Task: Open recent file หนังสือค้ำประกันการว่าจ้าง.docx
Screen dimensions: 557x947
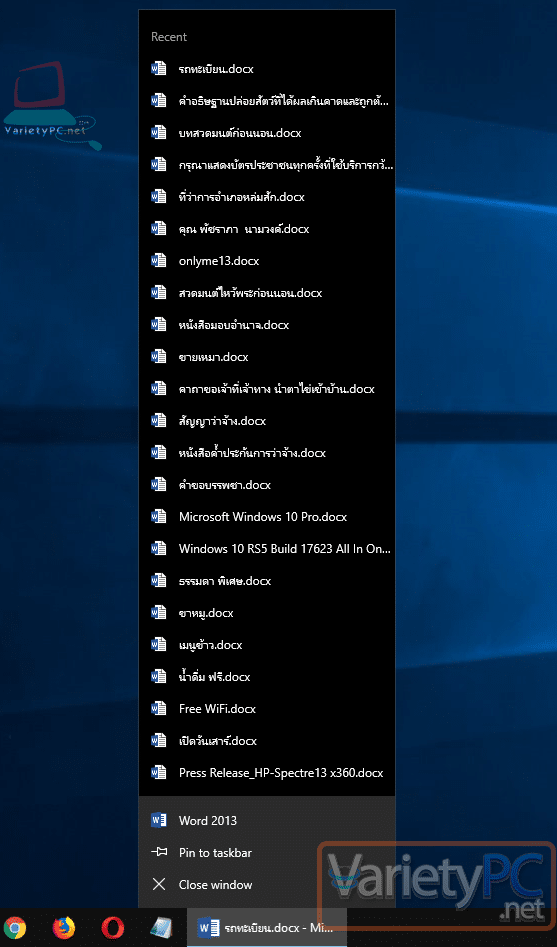Action: [x=267, y=452]
